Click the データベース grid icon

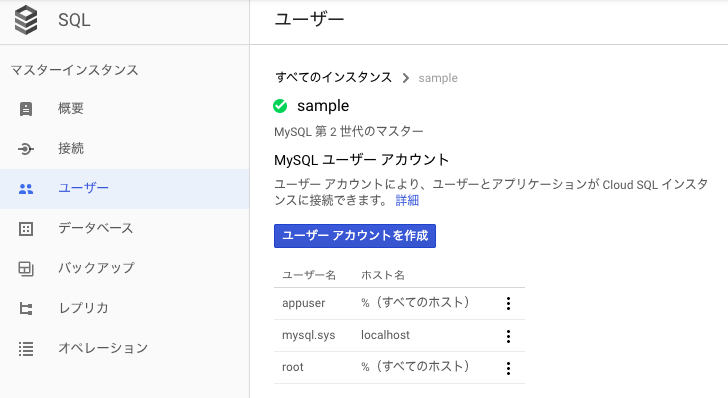(x=26, y=229)
